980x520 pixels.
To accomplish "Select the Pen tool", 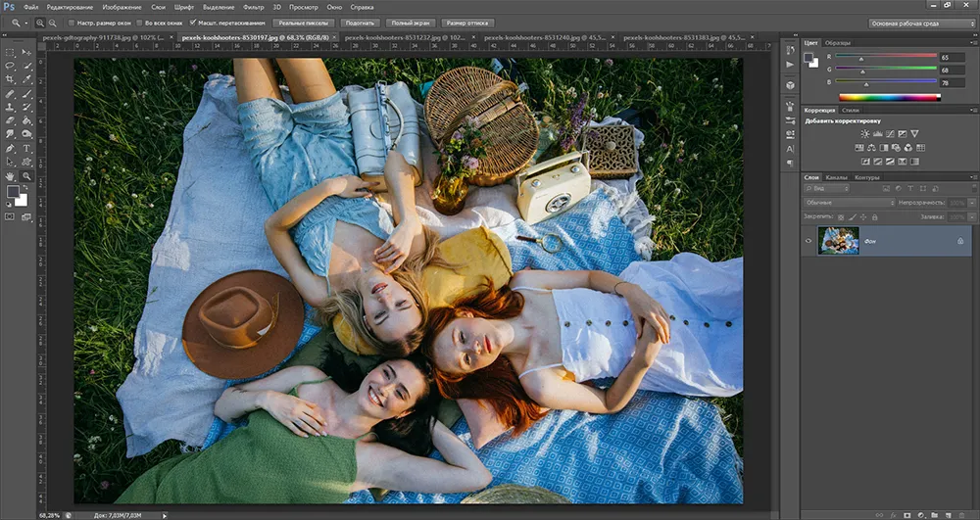I will [x=10, y=149].
